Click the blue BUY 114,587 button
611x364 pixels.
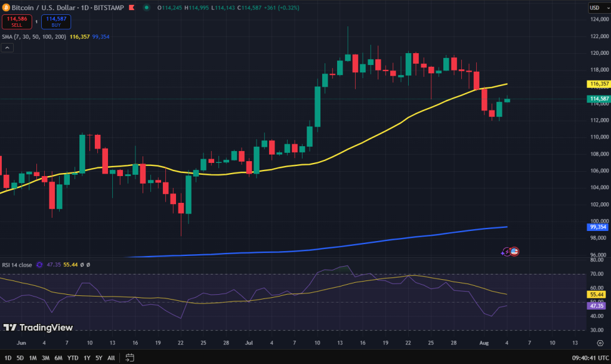56,22
